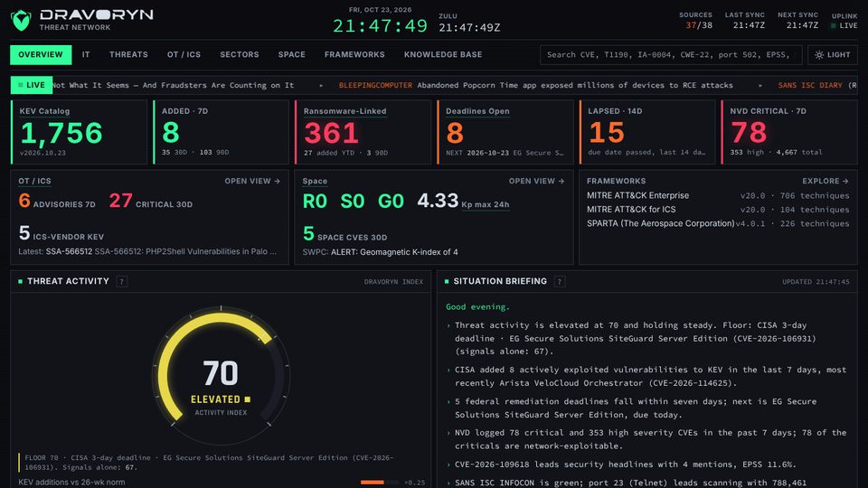Click the MITRE ATT&CK Enterprise row
868x488 pixels.
[718, 195]
